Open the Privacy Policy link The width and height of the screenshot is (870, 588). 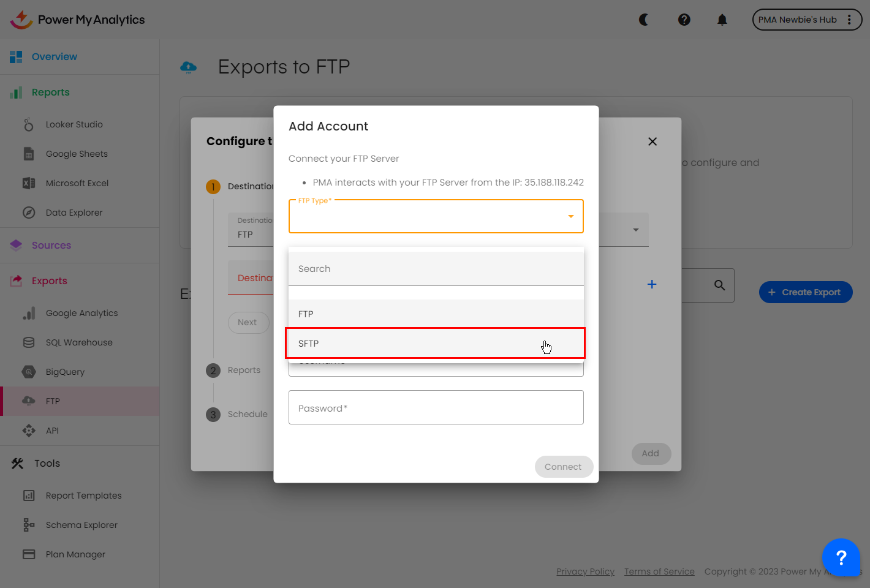pos(585,571)
